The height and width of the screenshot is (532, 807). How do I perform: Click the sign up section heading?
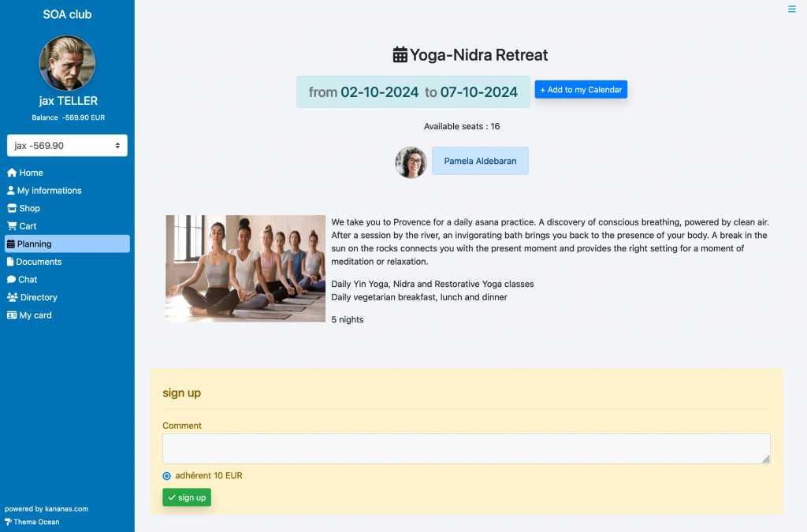[182, 393]
